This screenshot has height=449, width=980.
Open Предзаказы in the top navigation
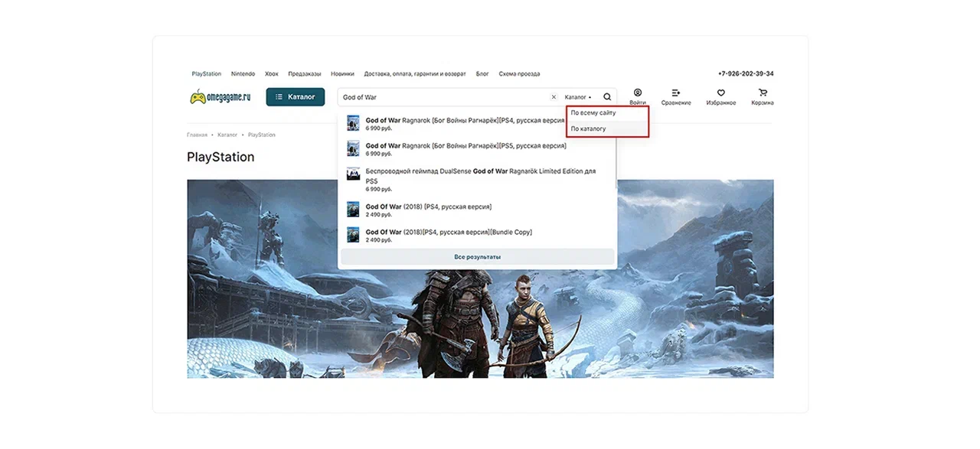click(x=305, y=74)
